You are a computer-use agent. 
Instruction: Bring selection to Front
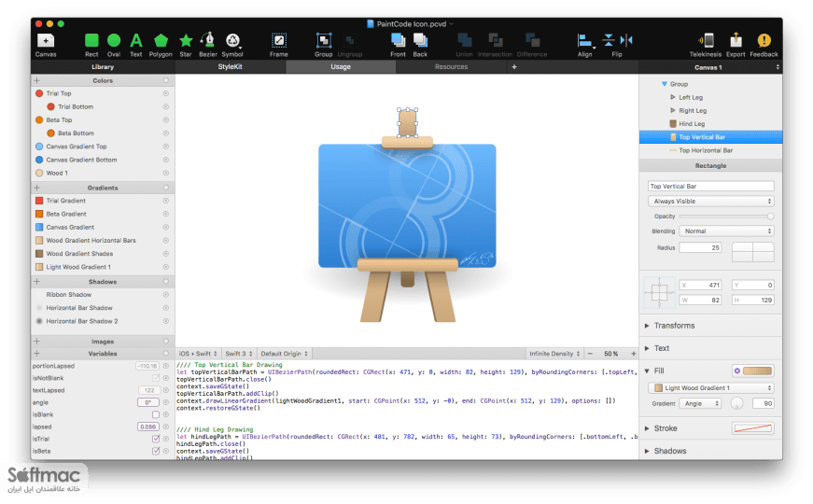(398, 44)
